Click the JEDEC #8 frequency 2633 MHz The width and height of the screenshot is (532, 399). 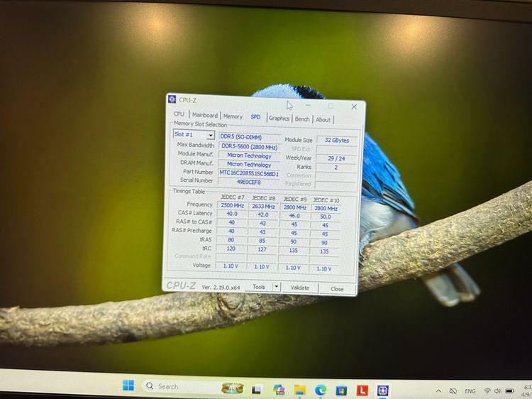(263, 207)
